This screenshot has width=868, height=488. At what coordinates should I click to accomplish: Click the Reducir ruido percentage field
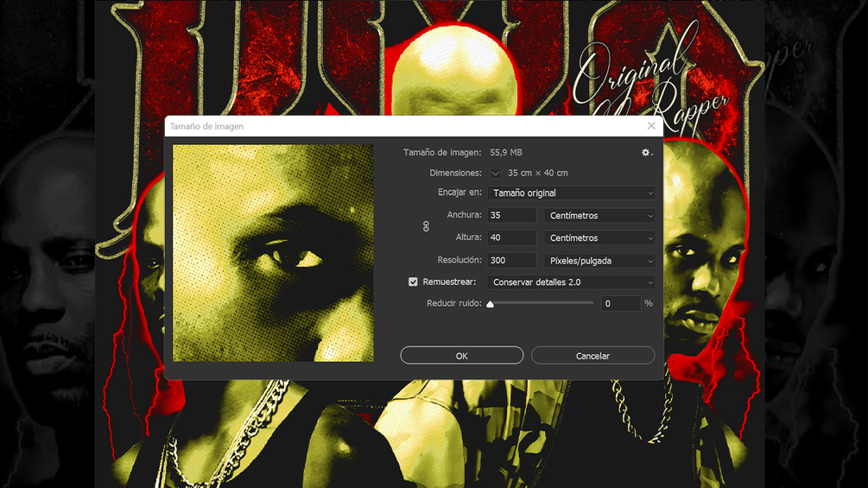click(x=620, y=304)
